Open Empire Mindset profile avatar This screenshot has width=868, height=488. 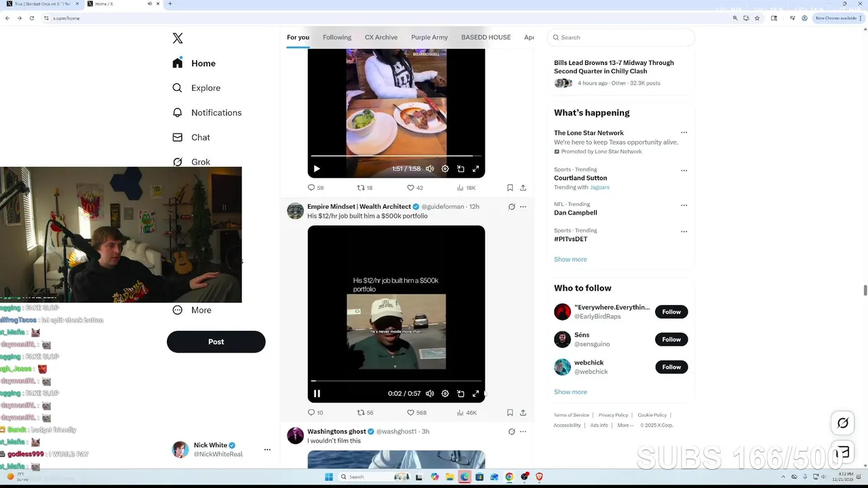tap(295, 211)
